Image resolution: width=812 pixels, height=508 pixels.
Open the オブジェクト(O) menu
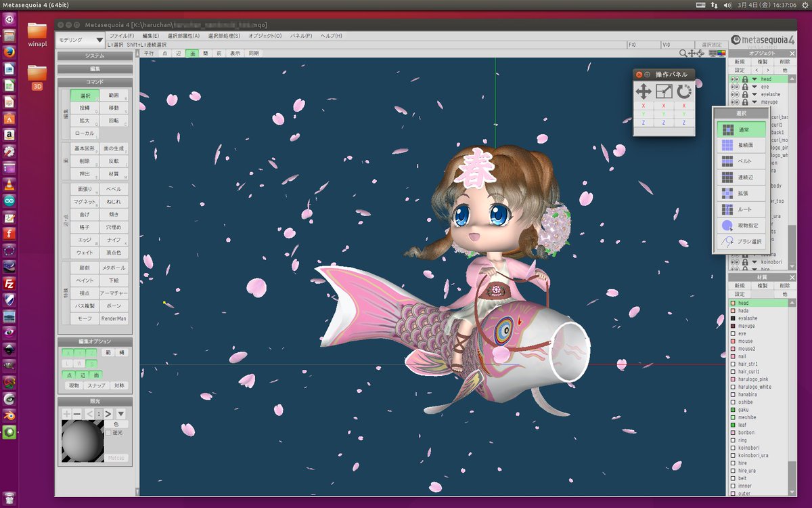click(x=265, y=35)
